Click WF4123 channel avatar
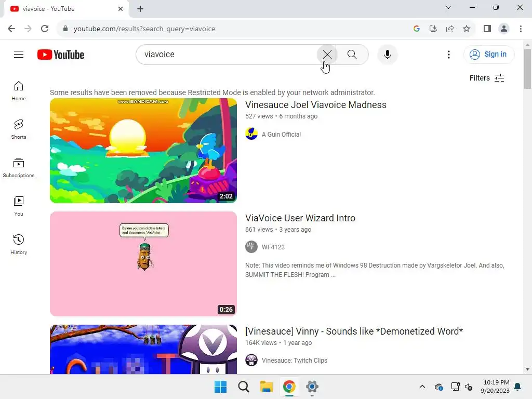Screen dimensions: 532x399 coord(251,247)
